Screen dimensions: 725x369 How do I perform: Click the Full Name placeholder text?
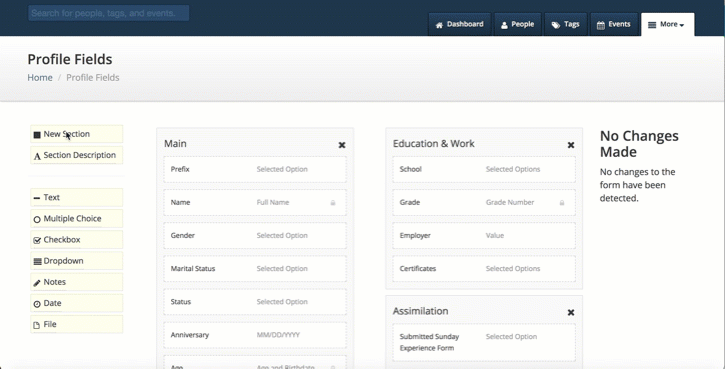coord(273,203)
